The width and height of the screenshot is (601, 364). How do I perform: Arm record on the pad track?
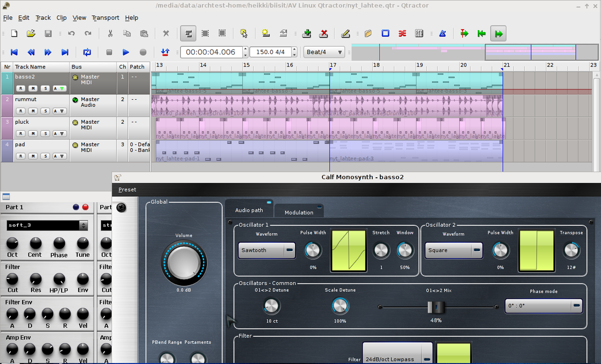click(x=21, y=156)
